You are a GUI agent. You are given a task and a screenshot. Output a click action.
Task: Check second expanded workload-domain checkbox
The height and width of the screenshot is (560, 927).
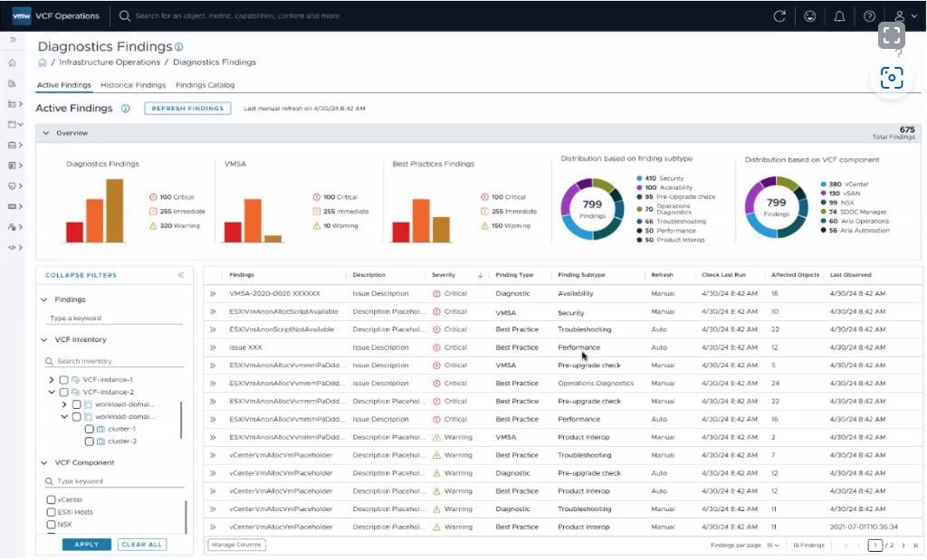pos(76,417)
